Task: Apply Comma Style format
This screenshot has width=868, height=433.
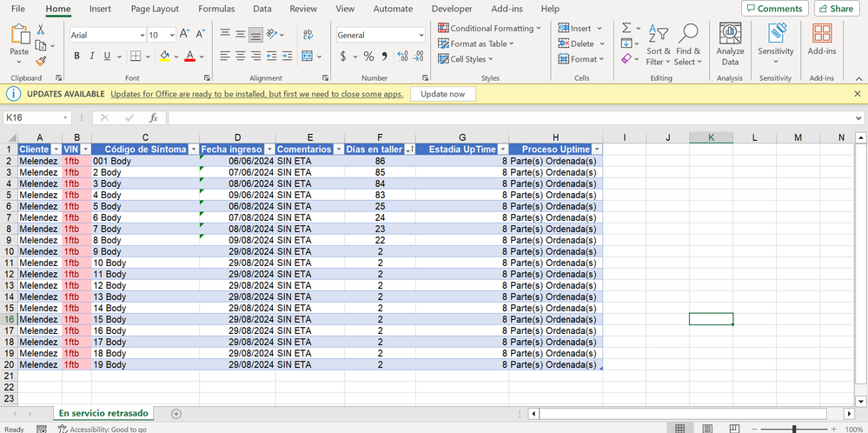Action: (385, 56)
